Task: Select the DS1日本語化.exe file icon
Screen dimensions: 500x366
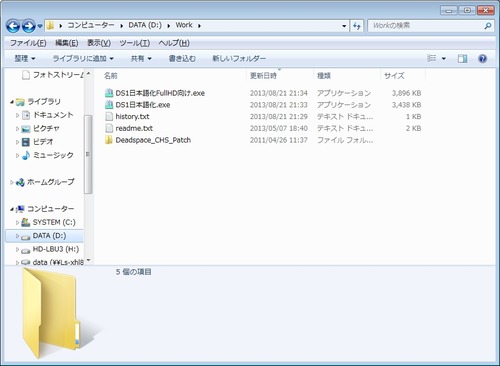Action: pos(109,105)
